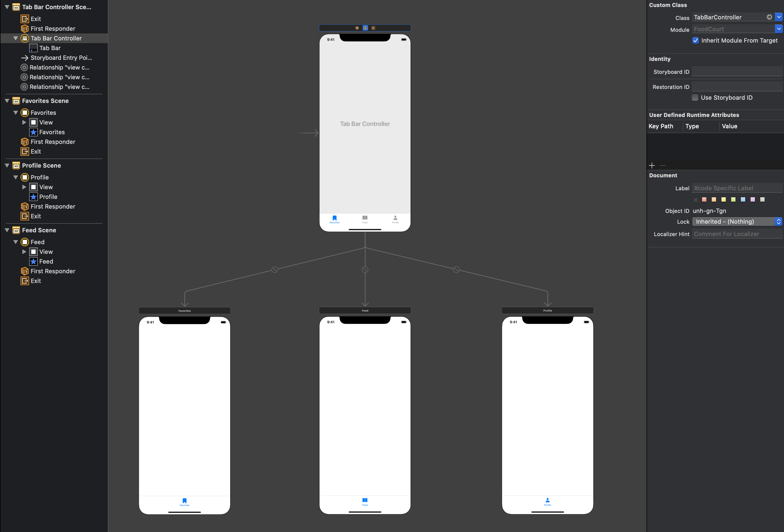Clear label color with X button
This screenshot has height=532, width=784.
click(x=695, y=200)
